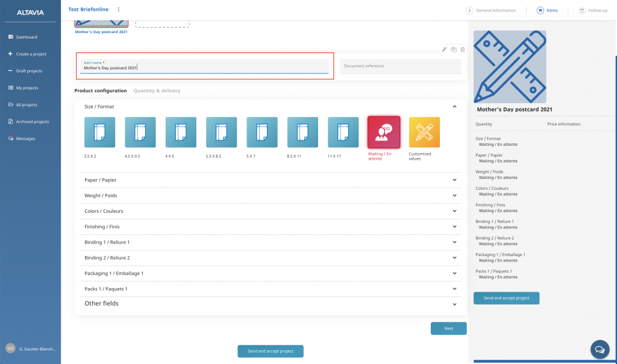Screen dimensions: 617x364
Task: Open the chat bubble support widget
Action: pos(599,349)
